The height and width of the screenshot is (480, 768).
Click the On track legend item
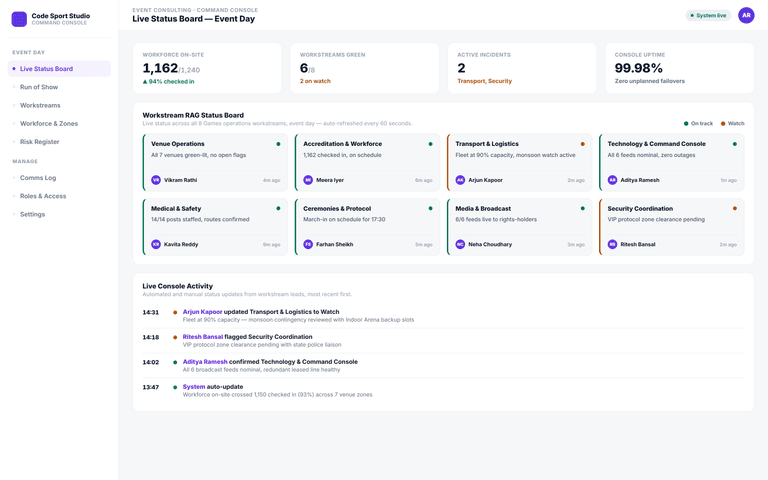tap(698, 123)
